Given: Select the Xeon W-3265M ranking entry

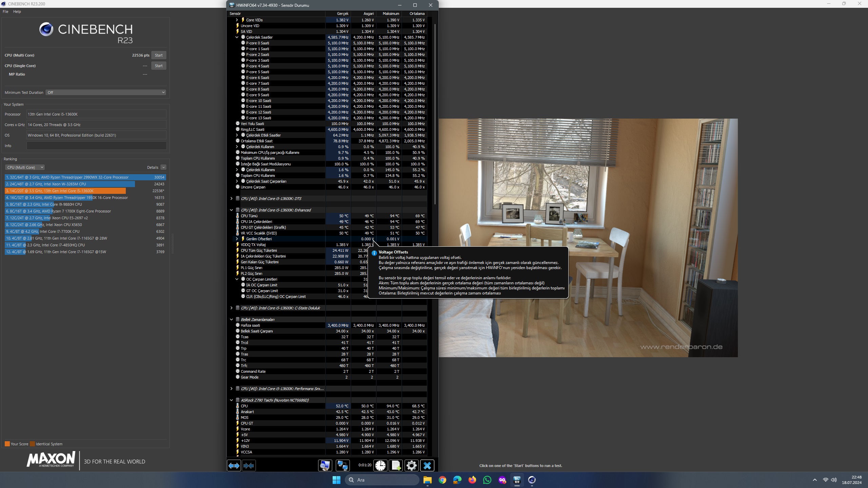Looking at the screenshot, I should pyautogui.click(x=85, y=184).
